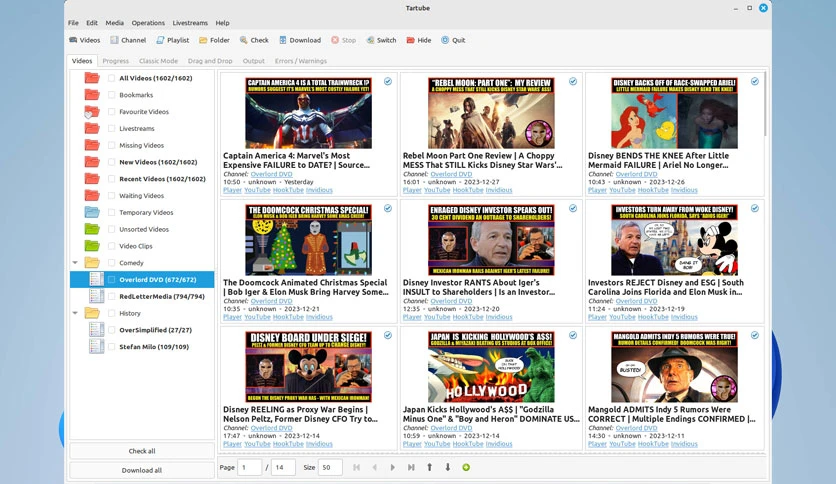The width and height of the screenshot is (836, 484).
Task: Click the down arrow icon in the page bar
Action: coord(447,467)
